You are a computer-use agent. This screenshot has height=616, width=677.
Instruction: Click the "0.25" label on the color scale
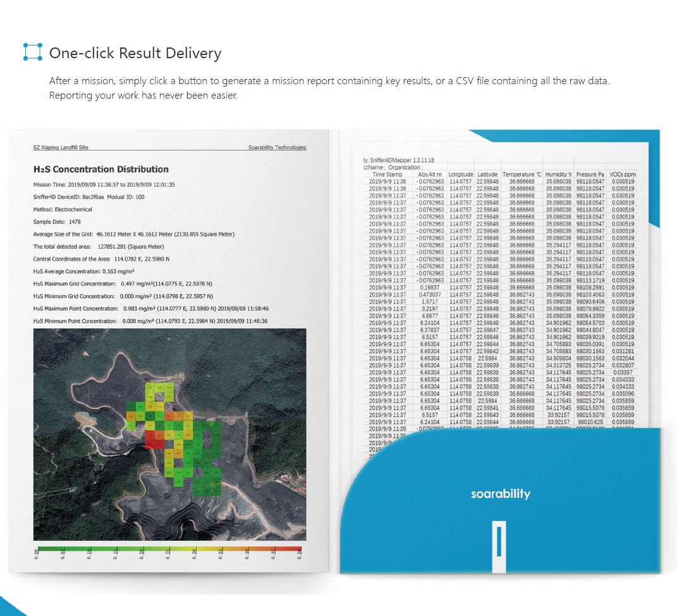[168, 554]
